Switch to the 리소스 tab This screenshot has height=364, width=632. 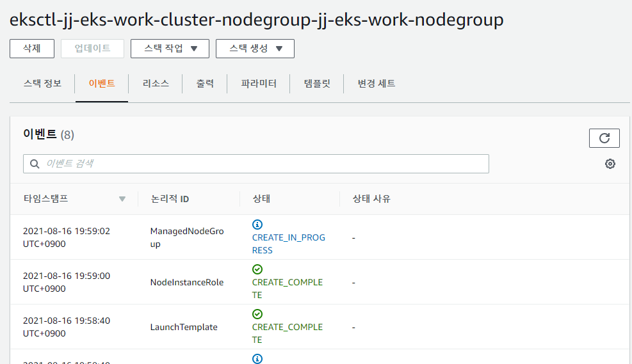[156, 83]
